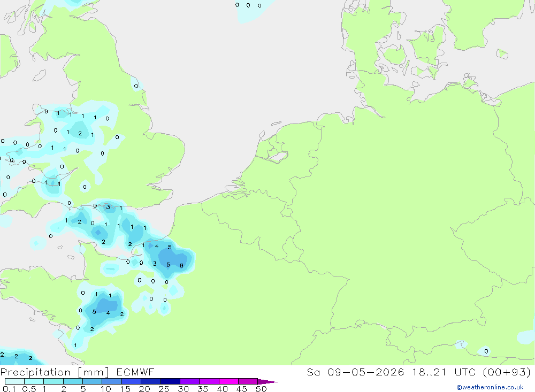Click the "Precipitation" word in the title

(35, 372)
